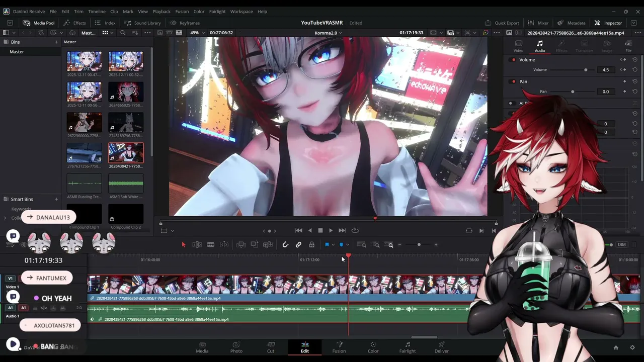Toggle the Volume enable switch
644x362 pixels.
pyautogui.click(x=513, y=60)
